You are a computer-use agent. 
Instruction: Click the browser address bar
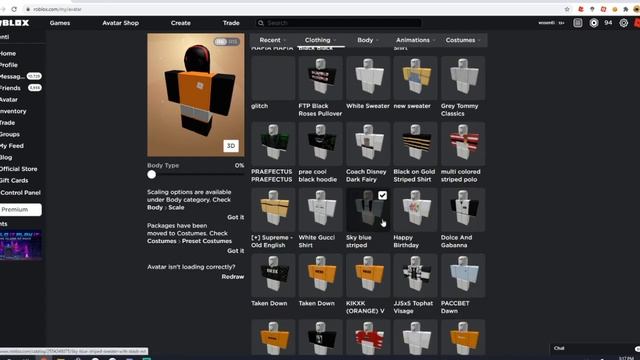coord(293,9)
